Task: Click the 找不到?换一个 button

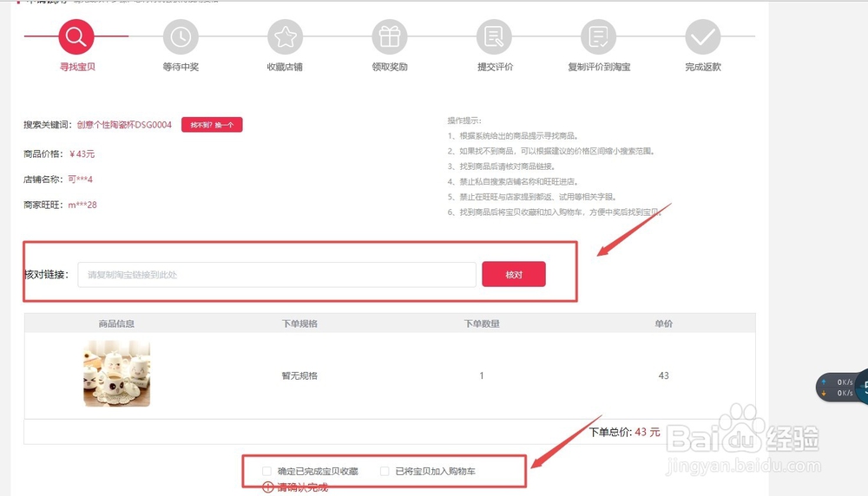Action: (212, 125)
